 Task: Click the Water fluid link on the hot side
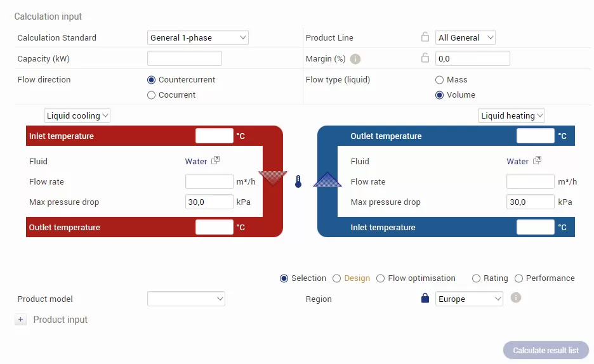point(196,161)
